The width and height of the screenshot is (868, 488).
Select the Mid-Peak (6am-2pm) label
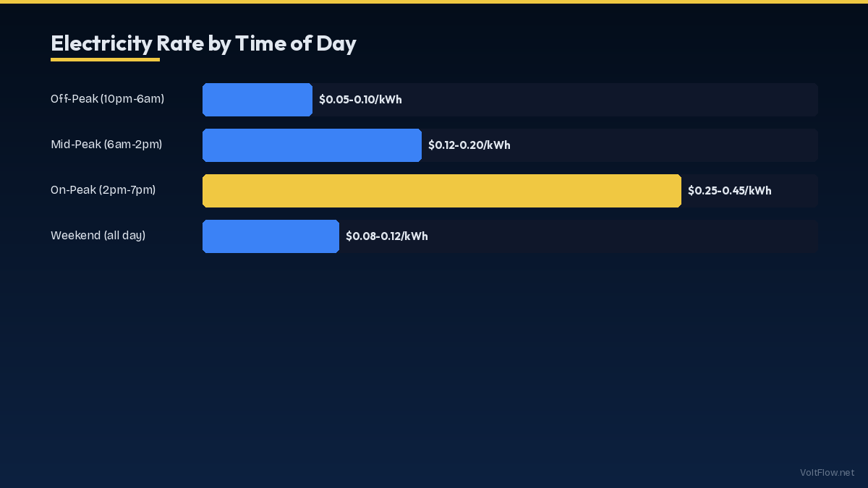click(106, 145)
